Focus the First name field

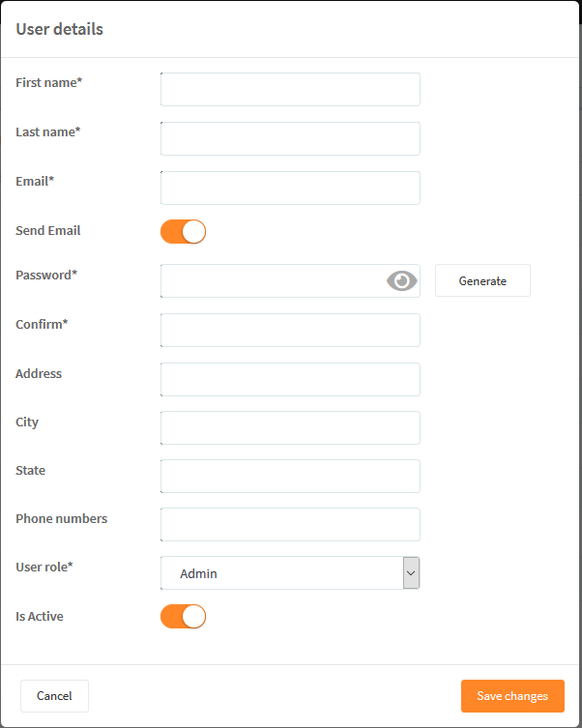click(x=291, y=89)
